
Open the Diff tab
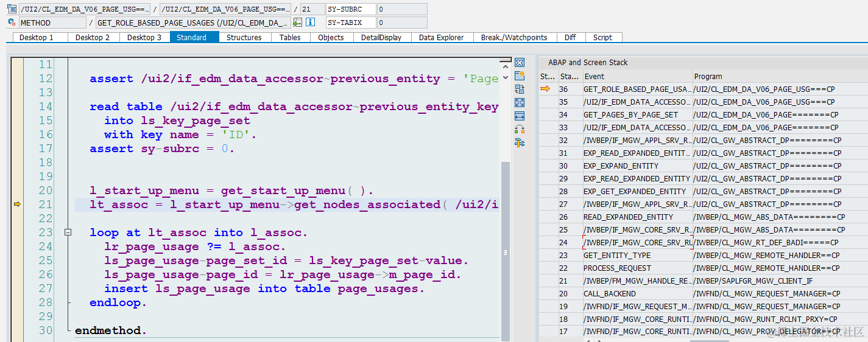tap(570, 37)
